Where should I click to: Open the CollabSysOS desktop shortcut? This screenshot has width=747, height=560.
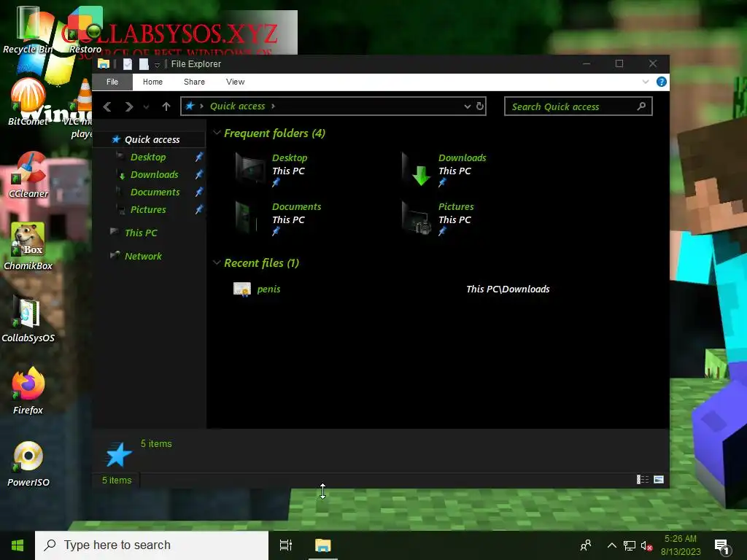(x=28, y=319)
